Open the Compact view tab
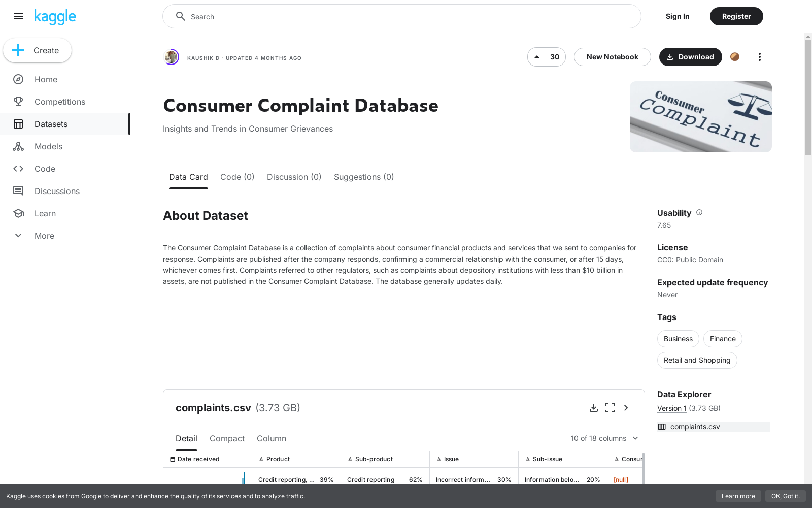 [227, 438]
